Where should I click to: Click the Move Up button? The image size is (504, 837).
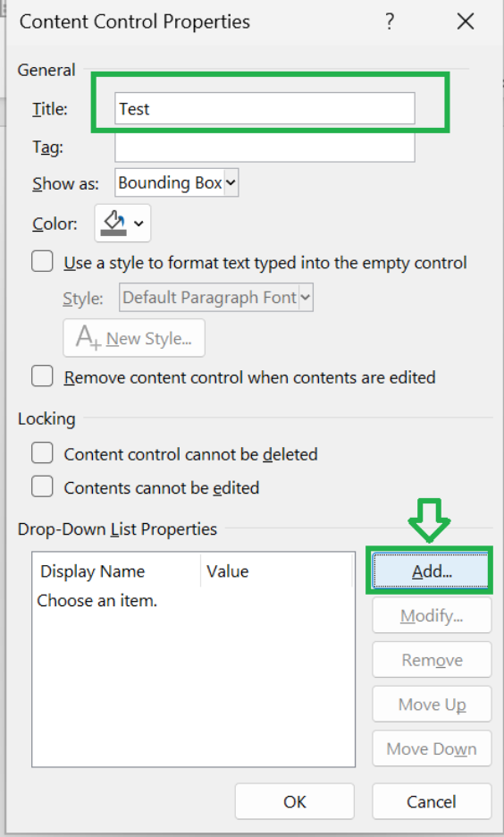432,704
